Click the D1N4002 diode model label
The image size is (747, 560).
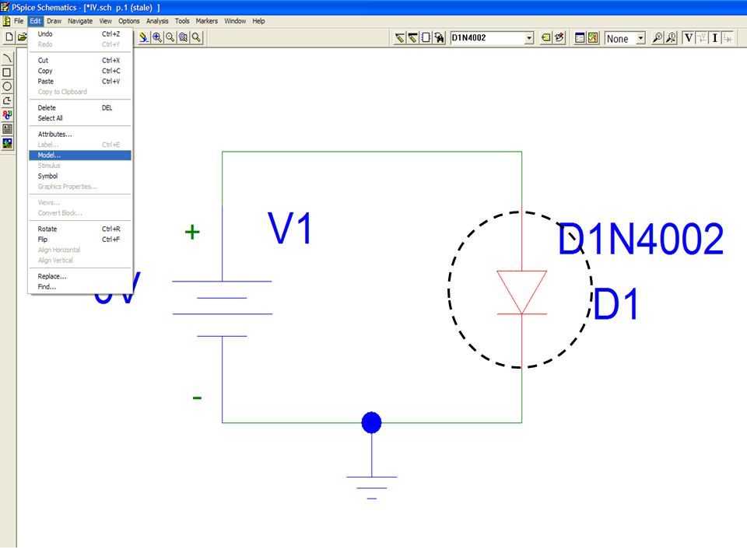[640, 239]
